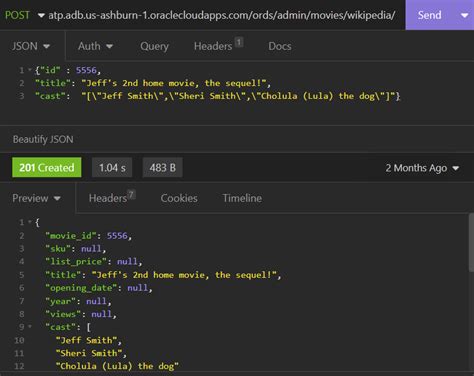This screenshot has width=474, height=376.
Task: Open the POST method dropdown
Action: pyautogui.click(x=24, y=15)
